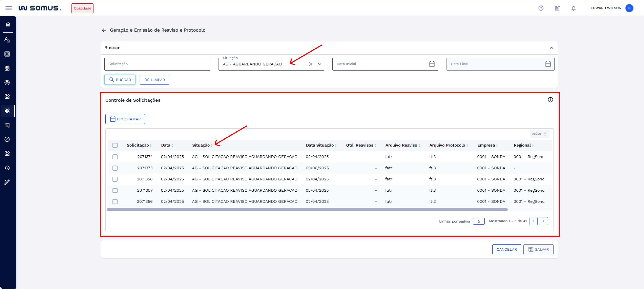The width and height of the screenshot is (644, 289).
Task: Open the help question mark icon
Action: [x=541, y=8]
